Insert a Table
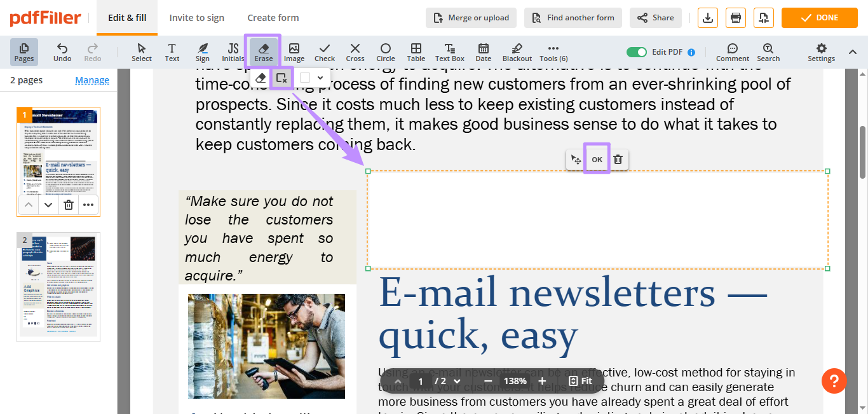Viewport: 868px width, 414px height. pyautogui.click(x=416, y=52)
